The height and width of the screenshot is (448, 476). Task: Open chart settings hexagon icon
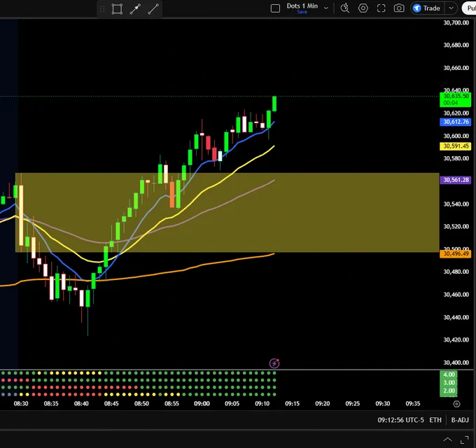pyautogui.click(x=363, y=8)
